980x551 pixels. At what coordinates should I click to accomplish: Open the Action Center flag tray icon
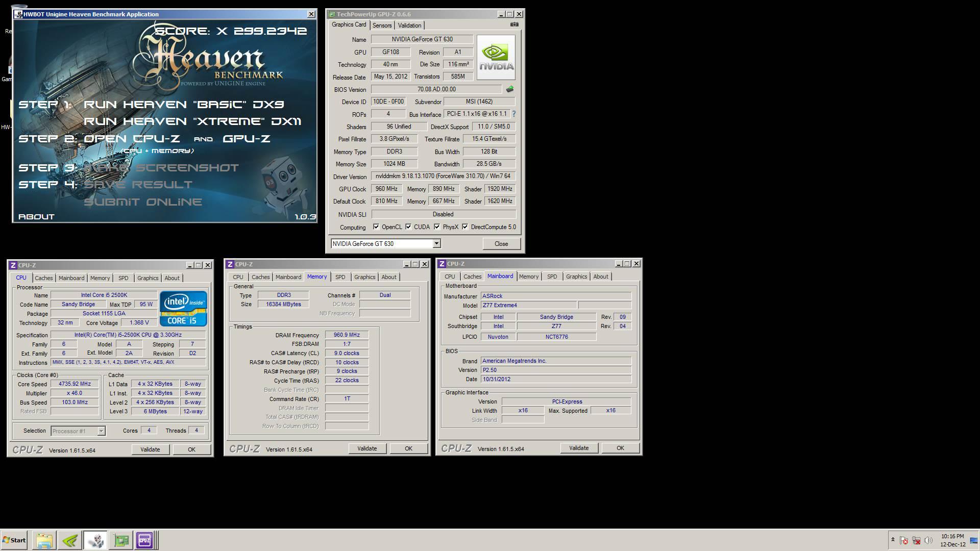pyautogui.click(x=903, y=540)
